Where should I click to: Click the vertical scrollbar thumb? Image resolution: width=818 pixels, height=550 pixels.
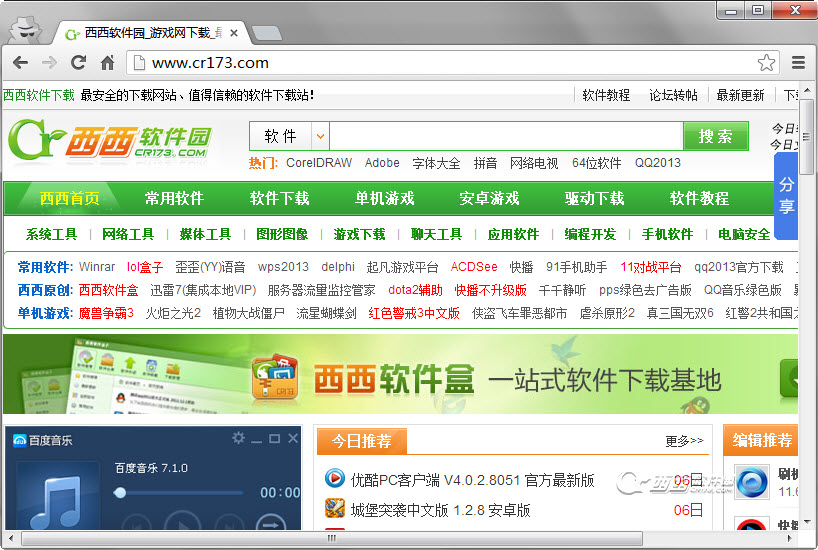tap(807, 137)
